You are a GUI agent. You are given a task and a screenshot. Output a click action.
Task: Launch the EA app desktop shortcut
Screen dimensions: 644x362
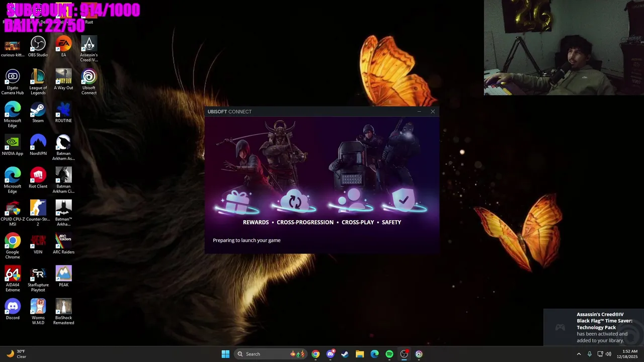[x=63, y=47]
